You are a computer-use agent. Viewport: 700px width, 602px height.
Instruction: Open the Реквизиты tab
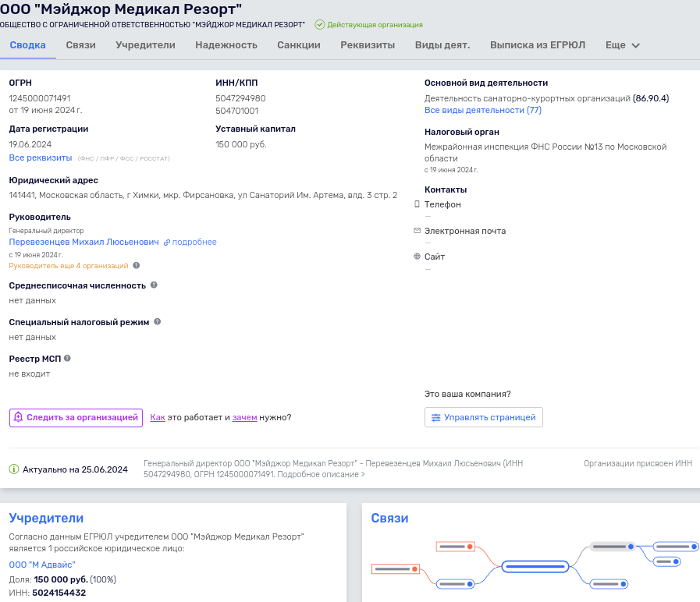pyautogui.click(x=368, y=45)
